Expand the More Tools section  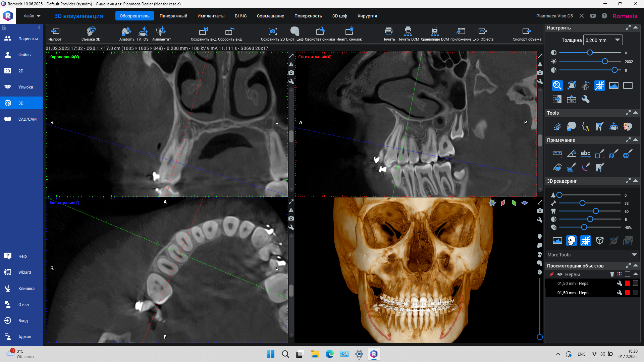pyautogui.click(x=634, y=255)
